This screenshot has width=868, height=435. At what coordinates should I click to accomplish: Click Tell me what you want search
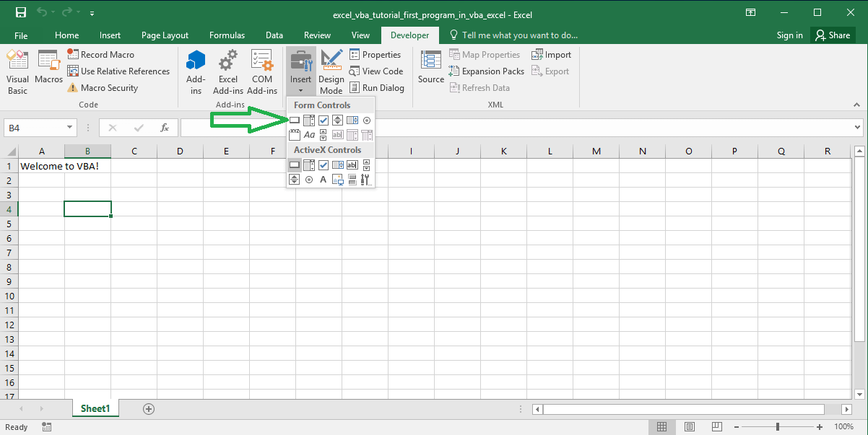point(513,35)
